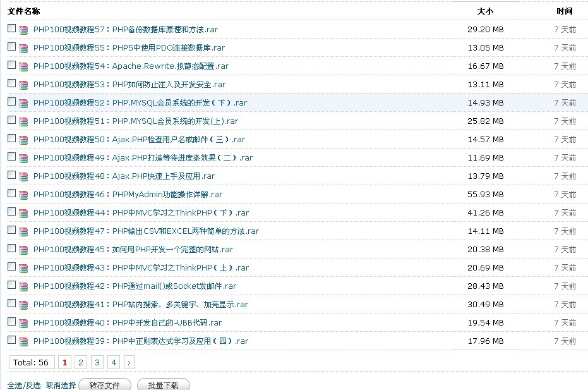Open PHP100视频教程45 如何用PHP开发一个完整的网站.rar
Screen dimensions: 588x390
[x=133, y=250]
